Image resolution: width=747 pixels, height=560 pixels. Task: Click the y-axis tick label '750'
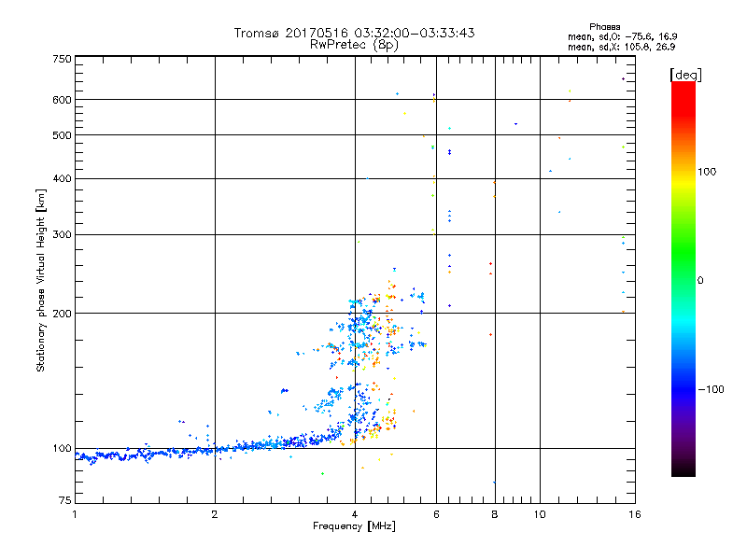(x=62, y=59)
